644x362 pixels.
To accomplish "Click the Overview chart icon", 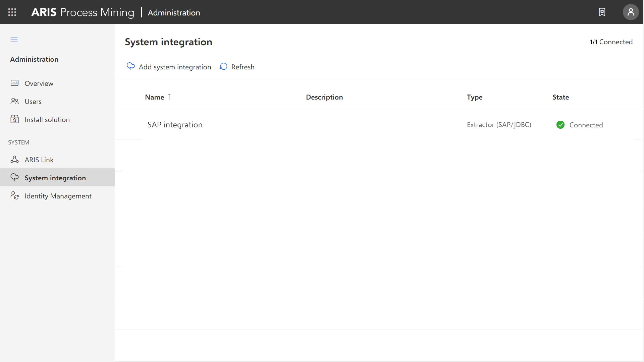I will click(14, 83).
